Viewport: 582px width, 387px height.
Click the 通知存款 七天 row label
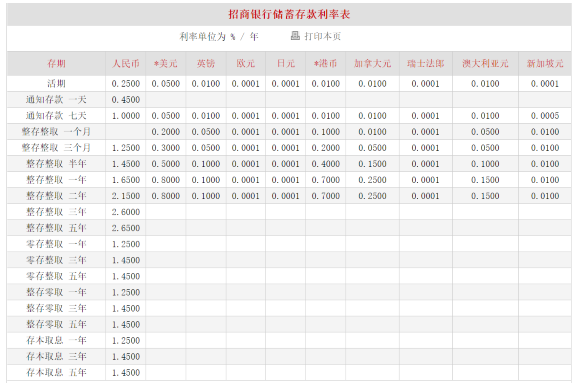tap(56, 115)
